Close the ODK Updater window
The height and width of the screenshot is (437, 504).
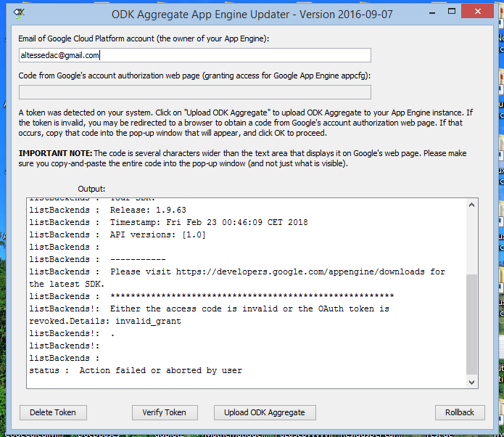[477, 12]
